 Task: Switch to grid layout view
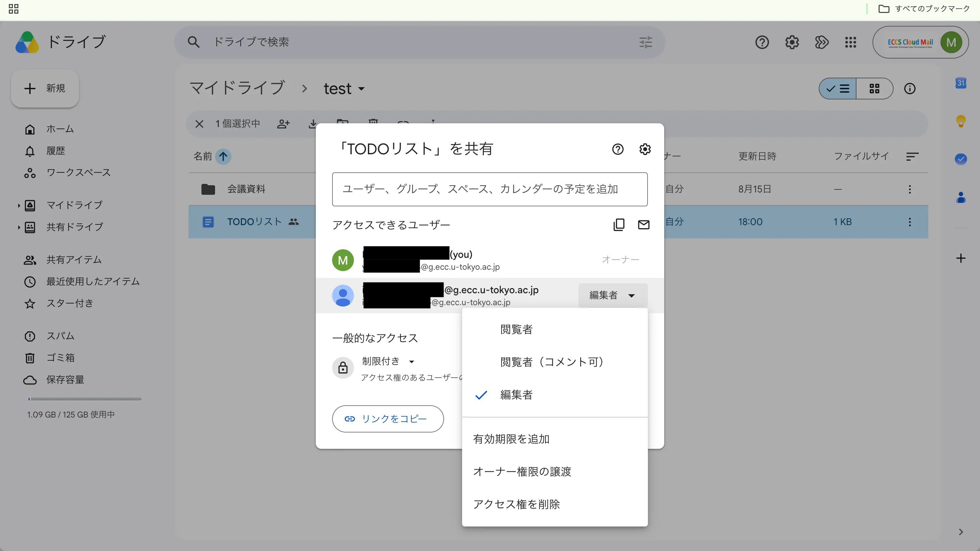click(874, 89)
